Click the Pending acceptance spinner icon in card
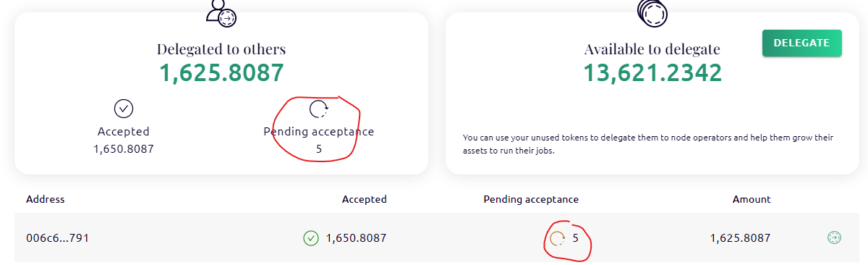 pos(319,109)
